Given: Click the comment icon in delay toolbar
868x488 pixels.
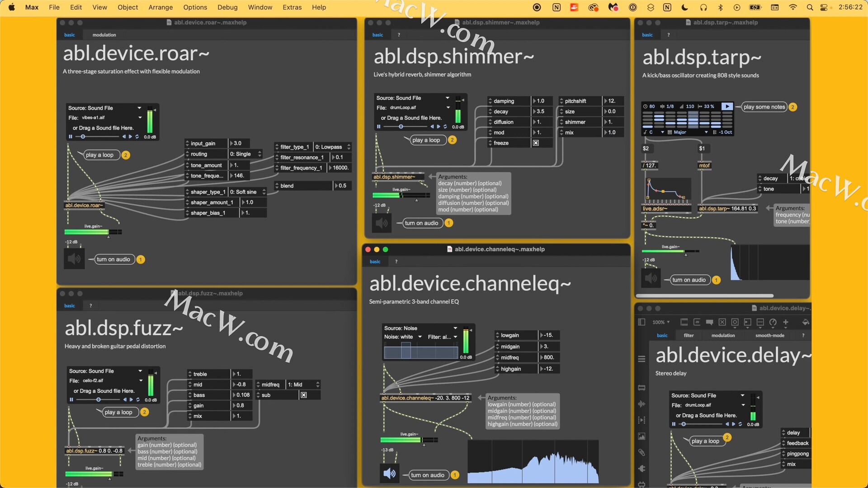Looking at the screenshot, I should [709, 322].
